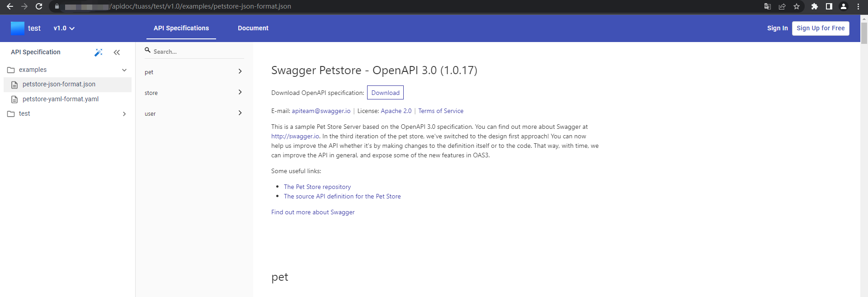This screenshot has width=868, height=297.
Task: Click the blue test project logo
Action: pos(18,28)
